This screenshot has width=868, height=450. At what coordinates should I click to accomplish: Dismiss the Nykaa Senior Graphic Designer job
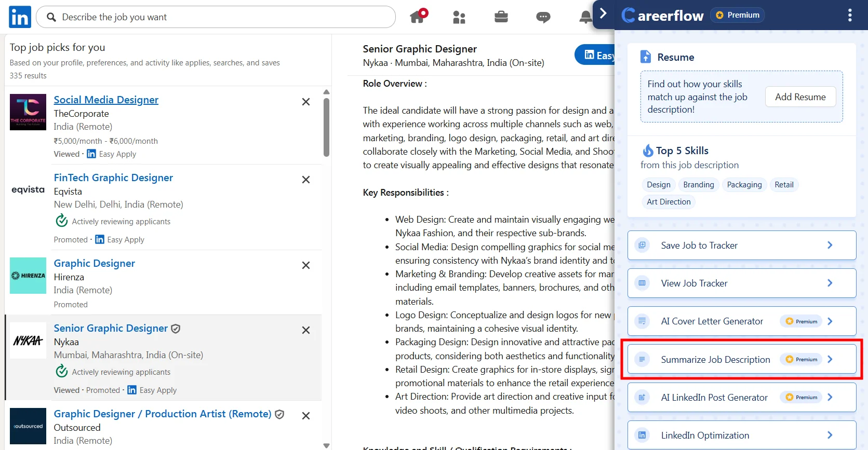click(306, 330)
